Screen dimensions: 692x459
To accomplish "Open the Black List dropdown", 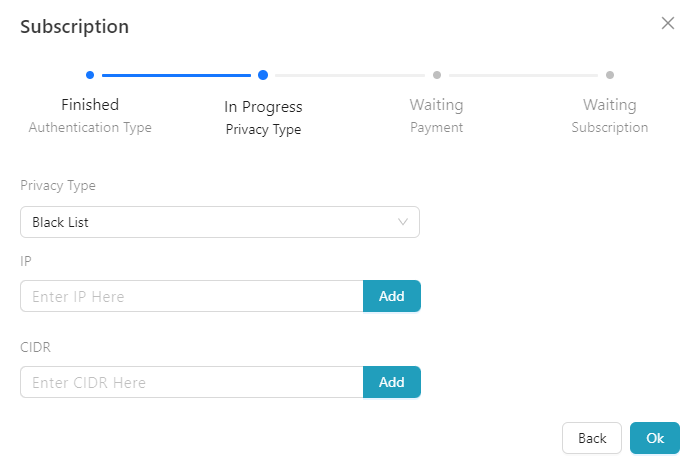I will 210,222.
